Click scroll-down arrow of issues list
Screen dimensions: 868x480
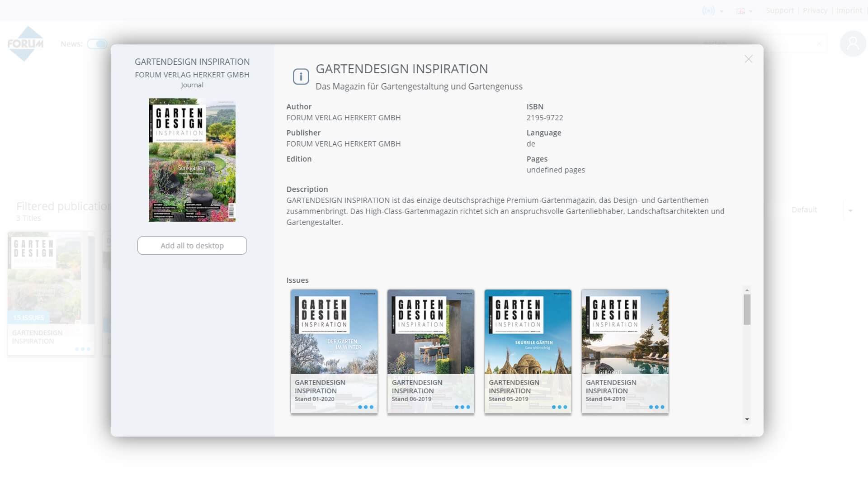pyautogui.click(x=747, y=419)
